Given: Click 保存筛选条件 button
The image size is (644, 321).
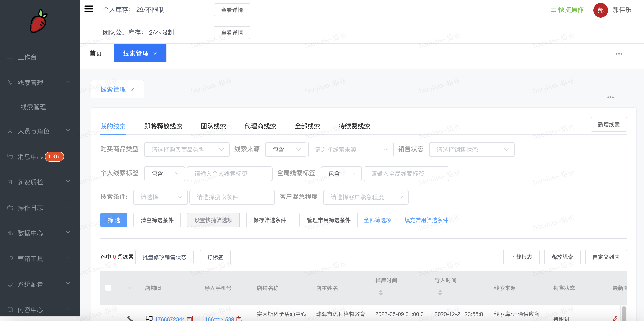Looking at the screenshot, I should (x=270, y=220).
